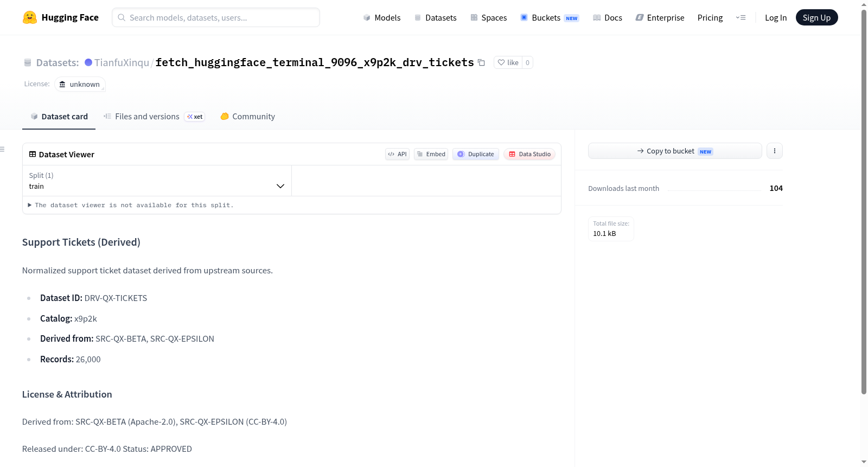The width and height of the screenshot is (868, 467).
Task: Focus the search models input field
Action: 216,17
